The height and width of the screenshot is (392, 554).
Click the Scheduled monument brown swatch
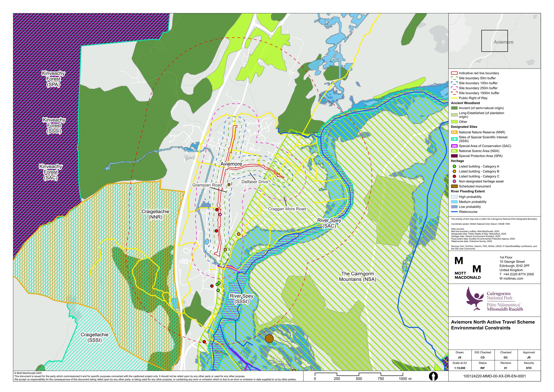(454, 186)
